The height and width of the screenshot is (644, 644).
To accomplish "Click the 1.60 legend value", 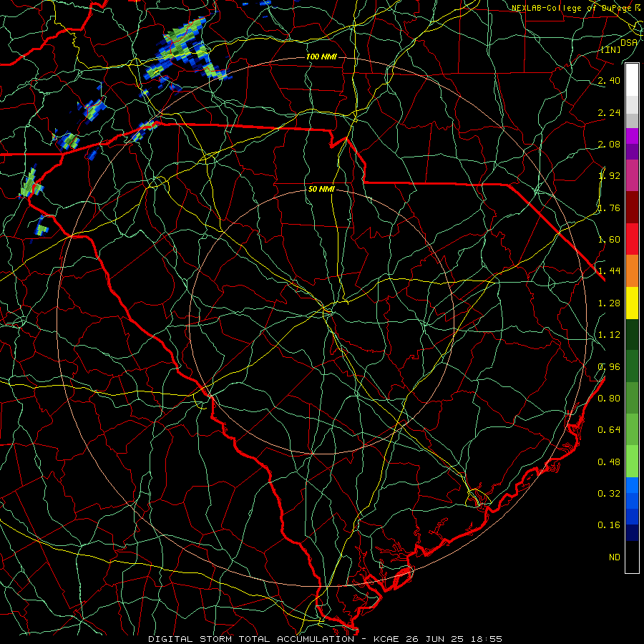I will pos(609,240).
